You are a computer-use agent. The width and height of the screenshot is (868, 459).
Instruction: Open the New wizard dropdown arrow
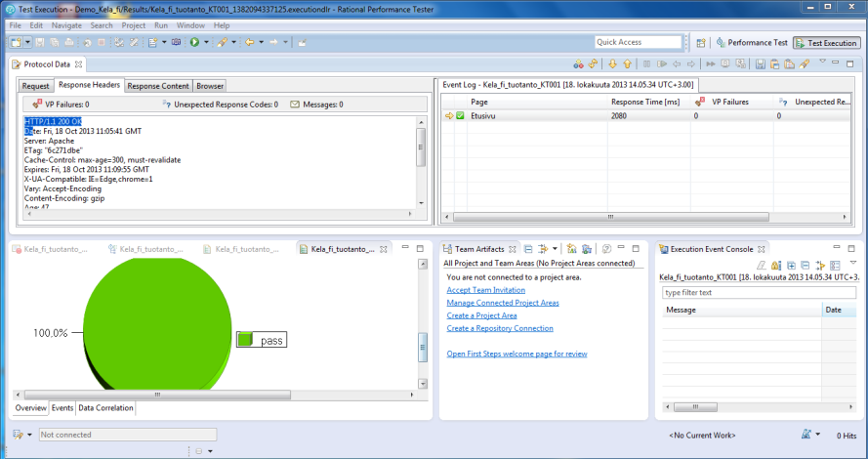[27, 42]
